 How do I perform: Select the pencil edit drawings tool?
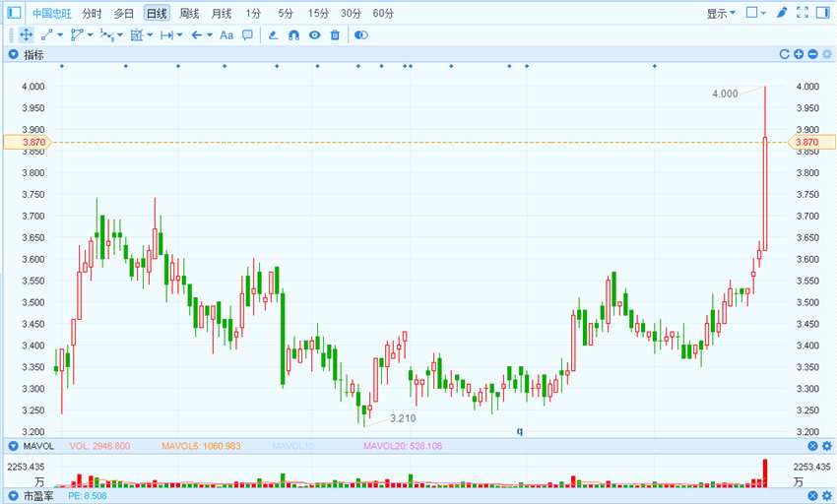(x=274, y=35)
